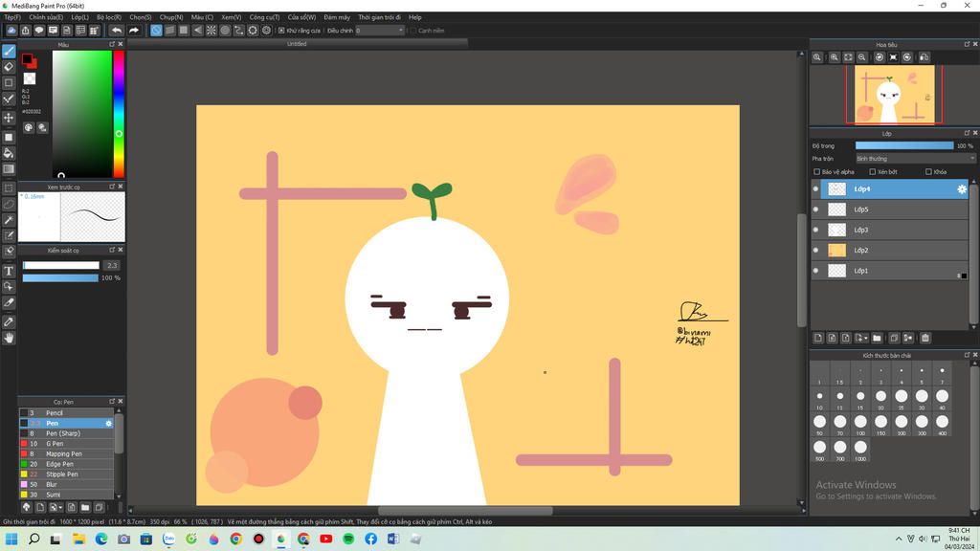980x551 pixels.
Task: Enable the circle snap guide icon
Action: tap(225, 30)
